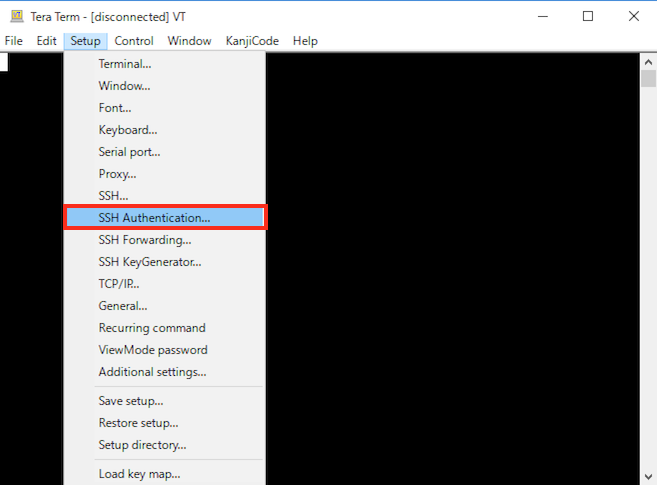This screenshot has width=657, height=485.
Task: Open the File menu
Action: pyautogui.click(x=14, y=41)
